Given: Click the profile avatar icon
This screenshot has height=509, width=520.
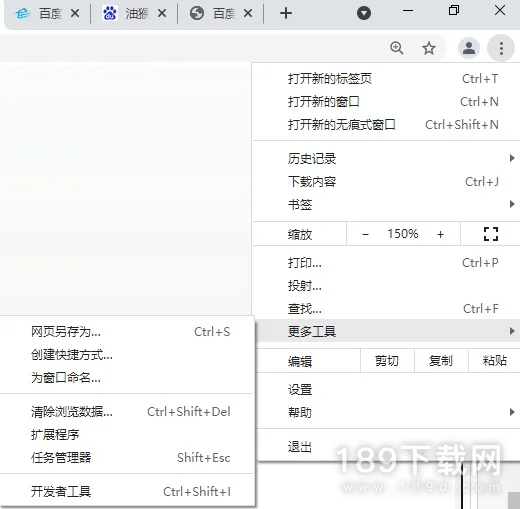Looking at the screenshot, I should [x=469, y=48].
